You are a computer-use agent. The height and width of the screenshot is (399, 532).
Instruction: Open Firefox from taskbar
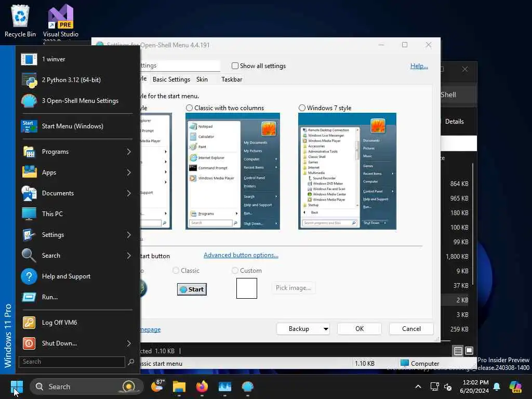click(x=202, y=387)
